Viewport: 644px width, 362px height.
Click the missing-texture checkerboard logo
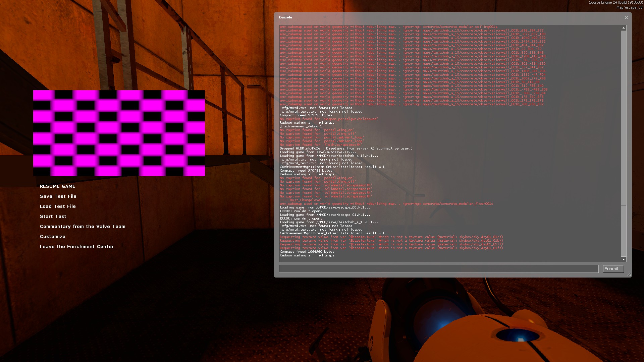(x=119, y=133)
